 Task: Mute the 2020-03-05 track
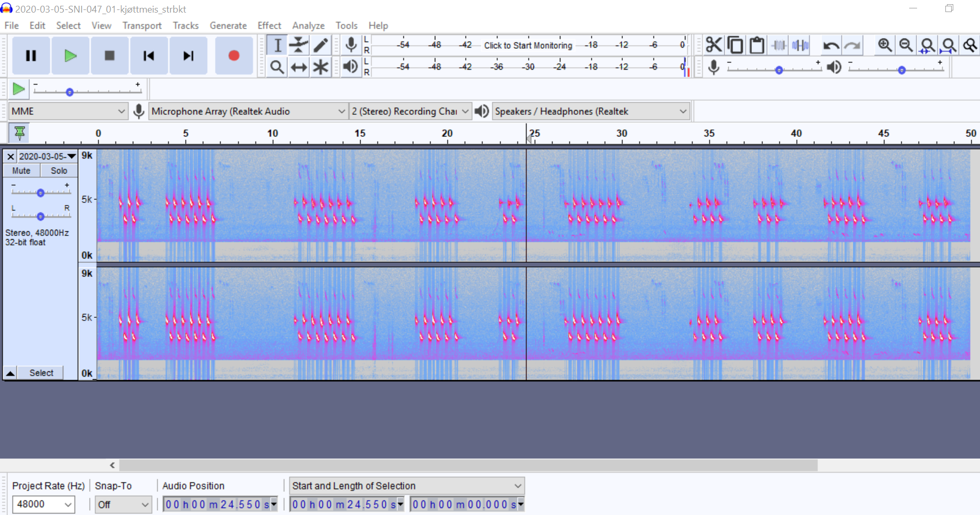[21, 170]
